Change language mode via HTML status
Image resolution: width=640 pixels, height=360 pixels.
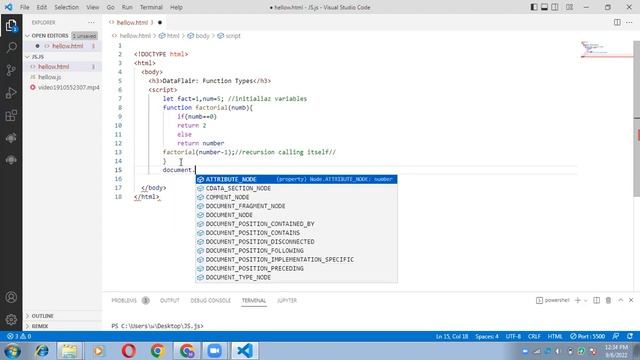point(555,336)
